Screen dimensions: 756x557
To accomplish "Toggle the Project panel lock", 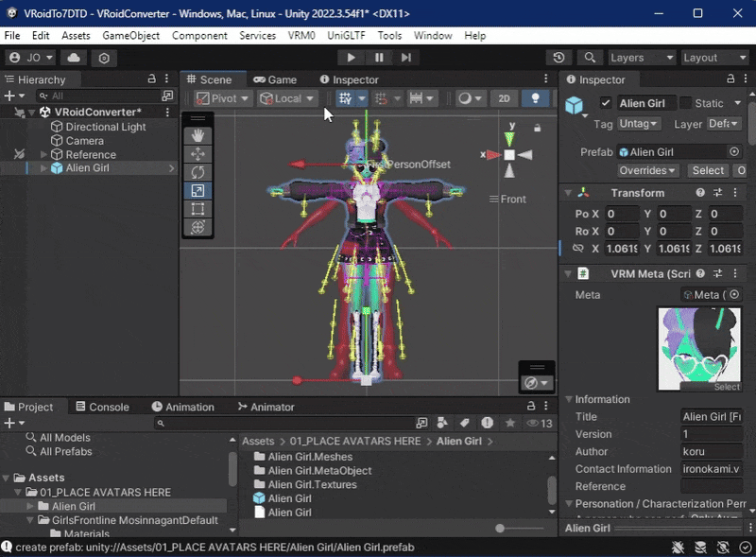I will (x=531, y=406).
